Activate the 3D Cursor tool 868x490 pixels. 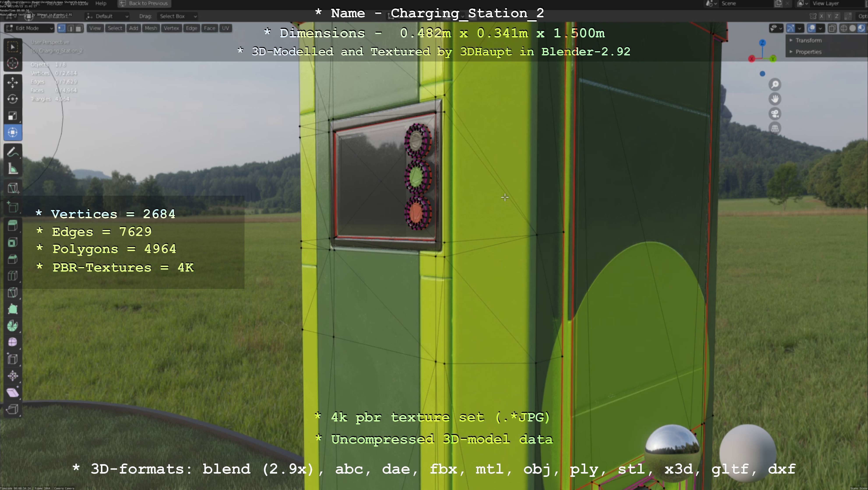coord(13,63)
